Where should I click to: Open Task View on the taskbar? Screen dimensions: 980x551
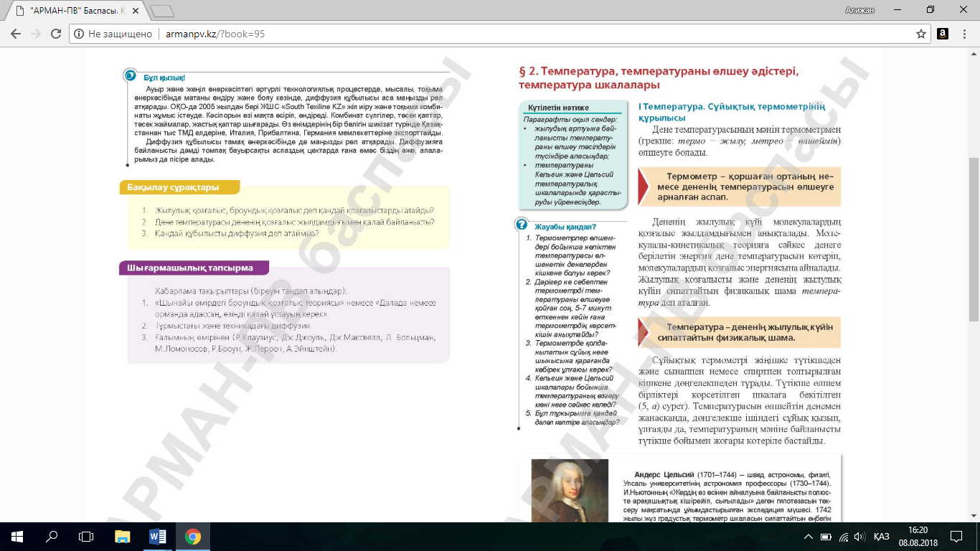[x=86, y=536]
